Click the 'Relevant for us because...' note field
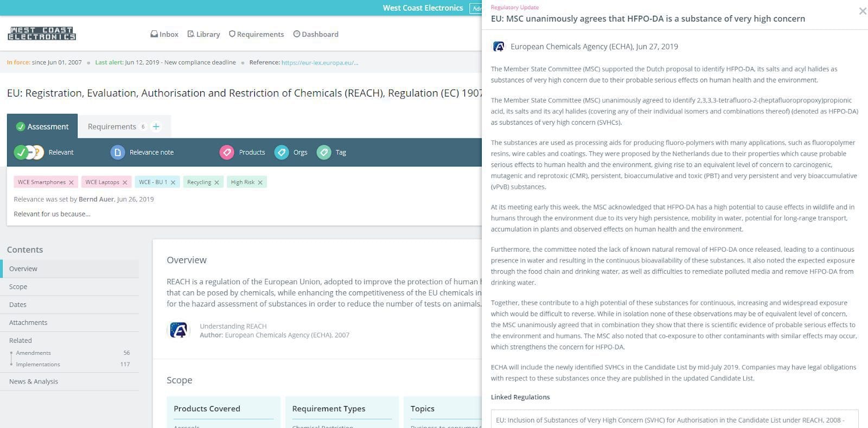This screenshot has height=428, width=868. click(x=52, y=214)
